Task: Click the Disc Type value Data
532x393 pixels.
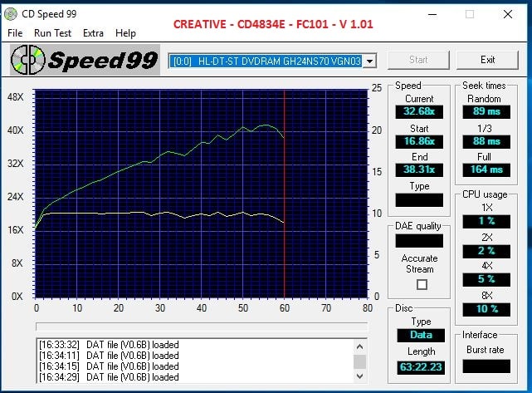Action: [421, 335]
